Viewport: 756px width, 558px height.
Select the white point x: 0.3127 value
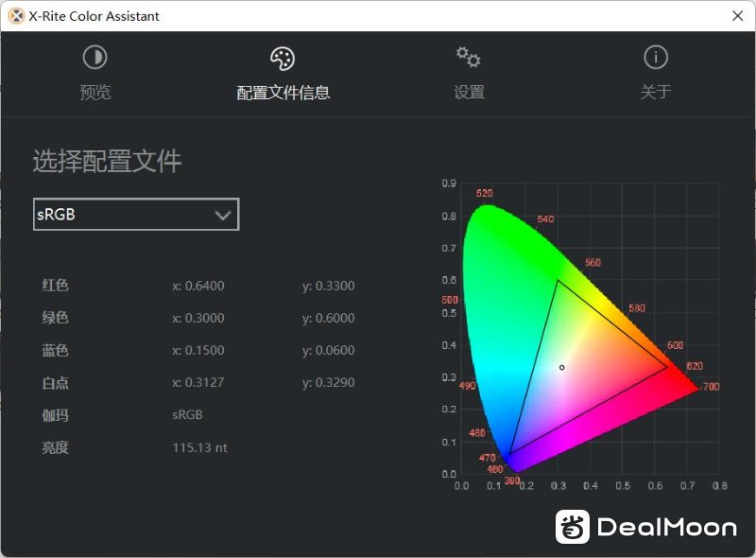click(x=198, y=382)
